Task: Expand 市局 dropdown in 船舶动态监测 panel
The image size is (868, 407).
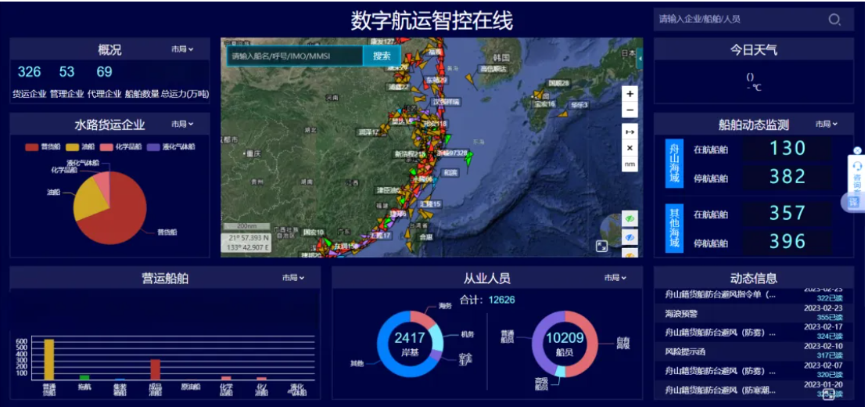Action: 826,124
